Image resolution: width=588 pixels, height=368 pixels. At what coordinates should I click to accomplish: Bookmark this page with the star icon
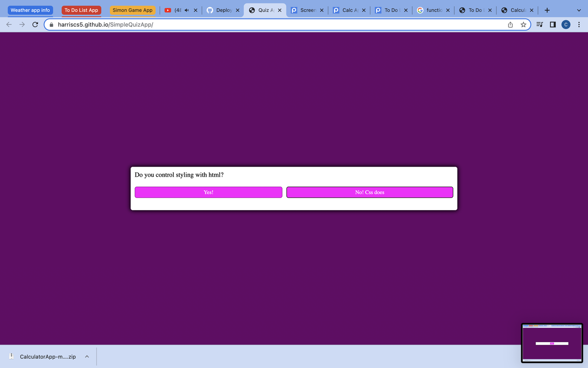[524, 24]
